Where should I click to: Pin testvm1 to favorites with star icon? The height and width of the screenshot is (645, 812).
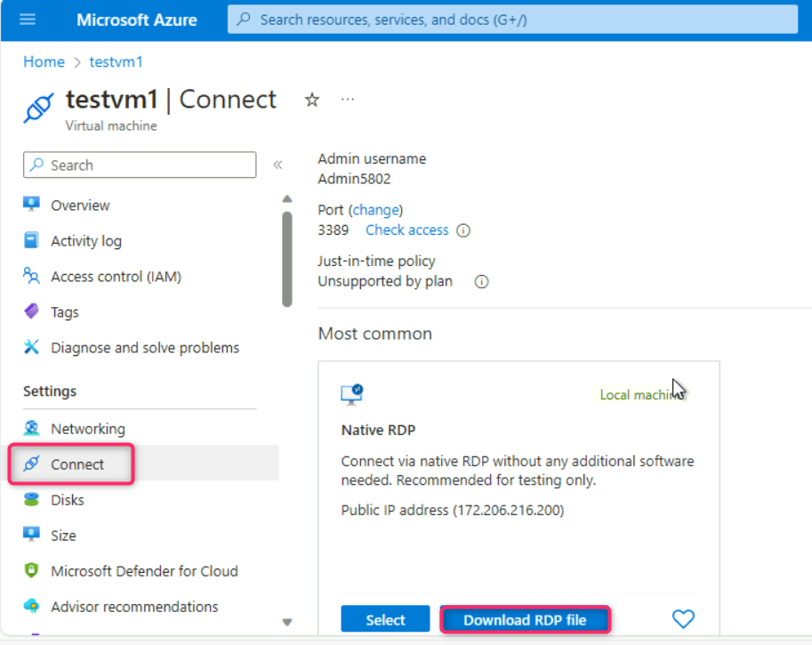coord(312,100)
